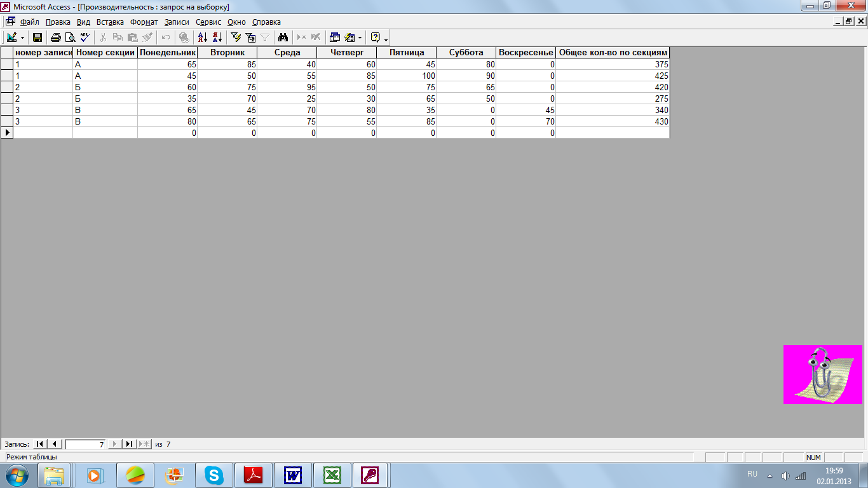Click the View (design mode) toolbar icon
Viewport: 868px width, 488px height.
pyautogui.click(x=11, y=37)
